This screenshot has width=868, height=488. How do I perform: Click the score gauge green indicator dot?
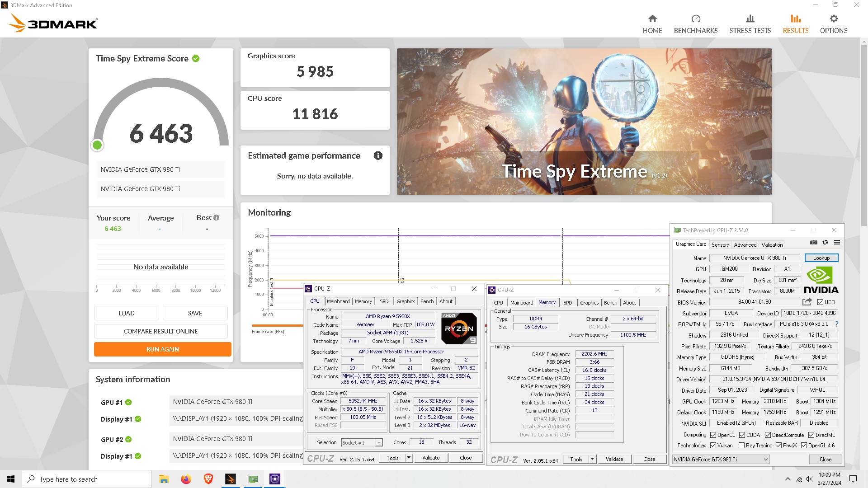click(x=97, y=145)
